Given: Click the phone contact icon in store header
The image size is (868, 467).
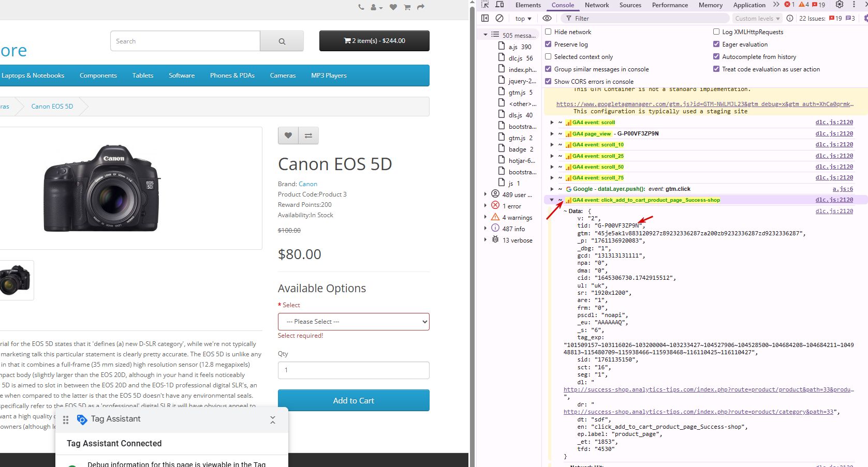Looking at the screenshot, I should tap(361, 7).
